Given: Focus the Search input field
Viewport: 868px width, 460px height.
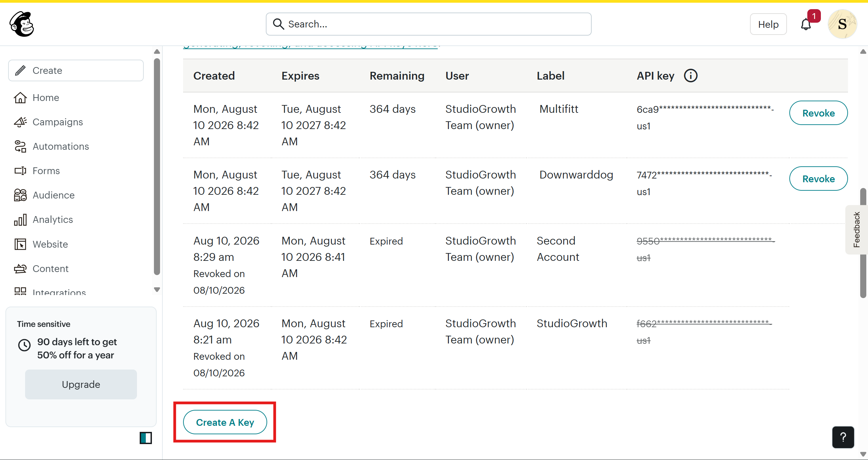Looking at the screenshot, I should pyautogui.click(x=429, y=24).
